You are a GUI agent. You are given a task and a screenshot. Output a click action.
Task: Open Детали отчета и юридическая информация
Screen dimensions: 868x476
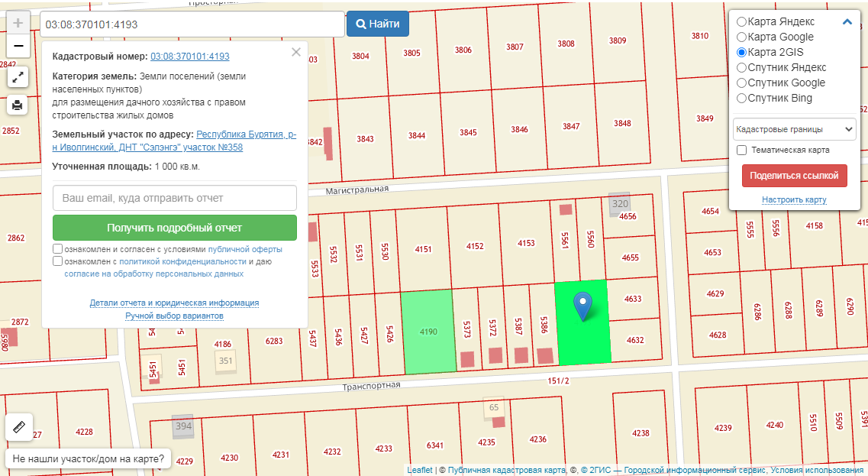(174, 303)
